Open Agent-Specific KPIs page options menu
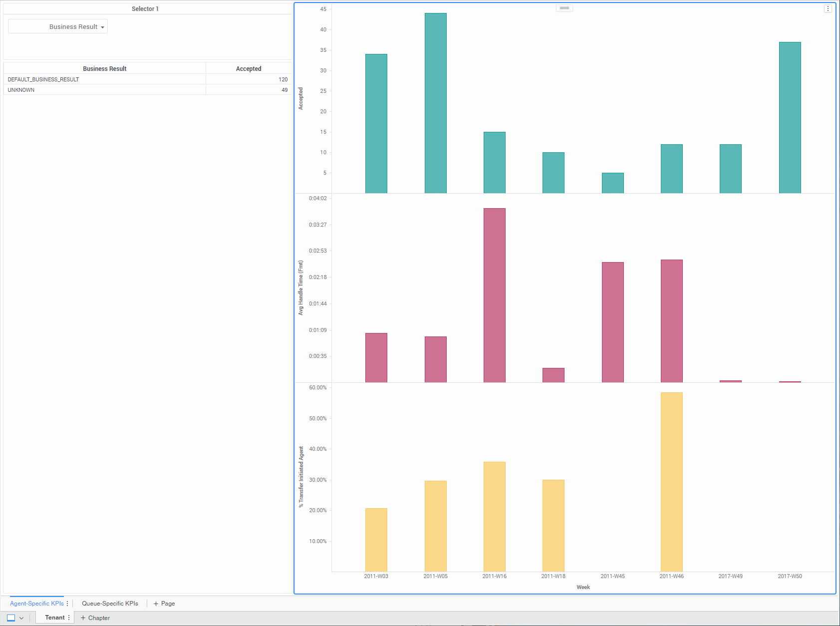The image size is (840, 626). [x=67, y=604]
